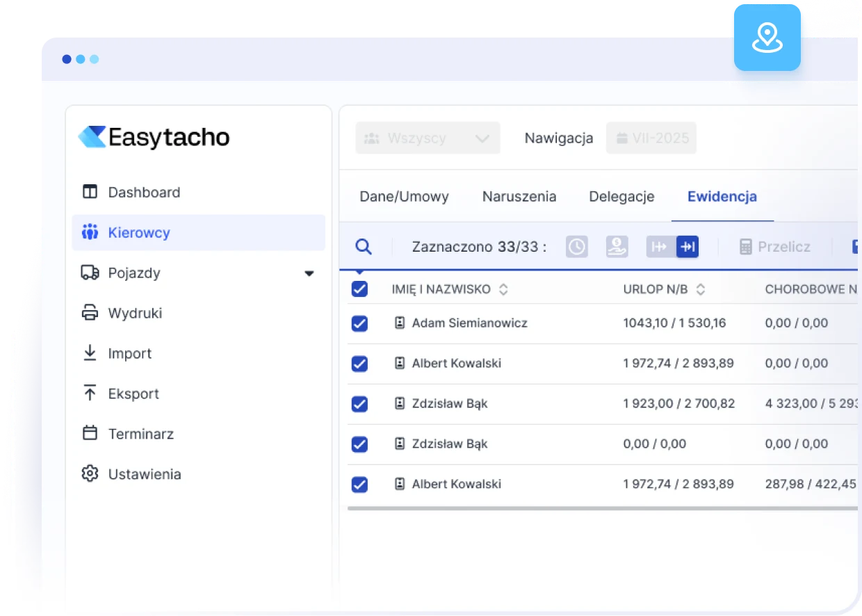
Task: Click the map location pin badge
Action: (767, 38)
